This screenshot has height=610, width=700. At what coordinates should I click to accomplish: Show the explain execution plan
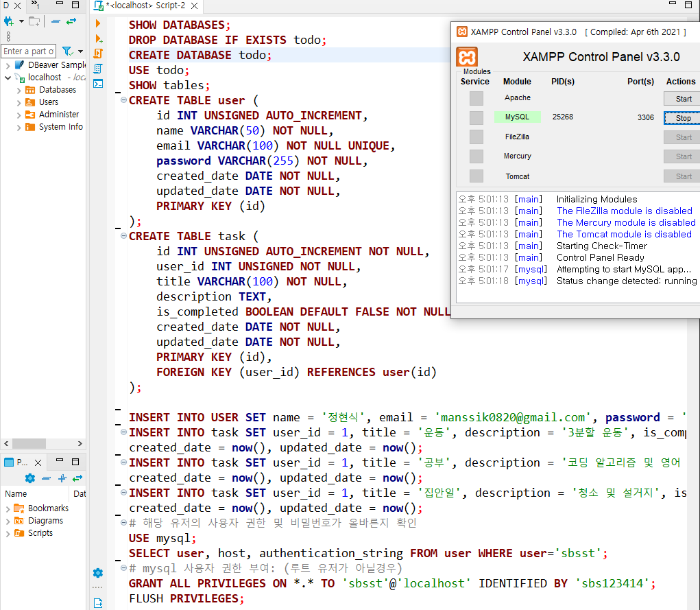click(98, 69)
